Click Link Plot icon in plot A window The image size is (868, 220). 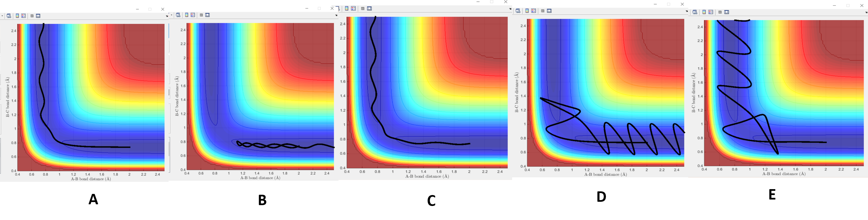pos(9,16)
